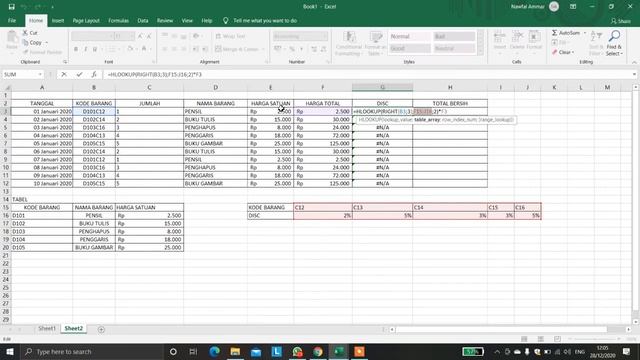Click cell C12 in discount table
Screen dimensions: 640x360
[323, 207]
